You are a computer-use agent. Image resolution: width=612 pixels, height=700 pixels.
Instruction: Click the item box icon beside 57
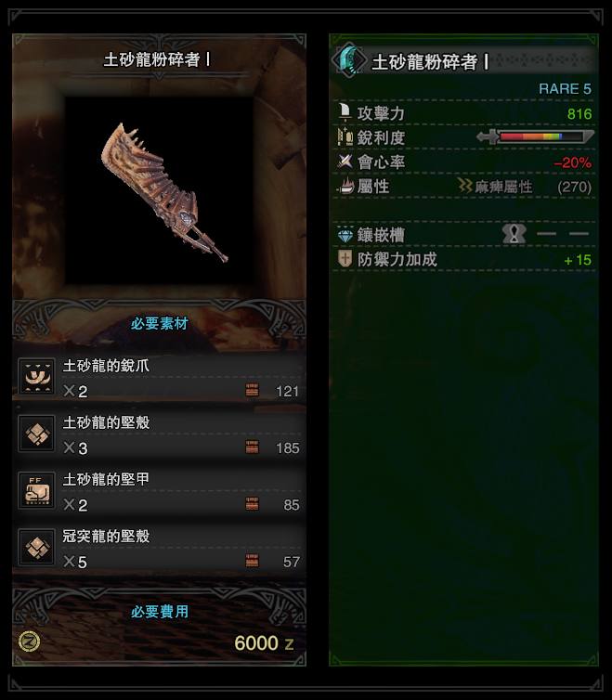coord(252,561)
